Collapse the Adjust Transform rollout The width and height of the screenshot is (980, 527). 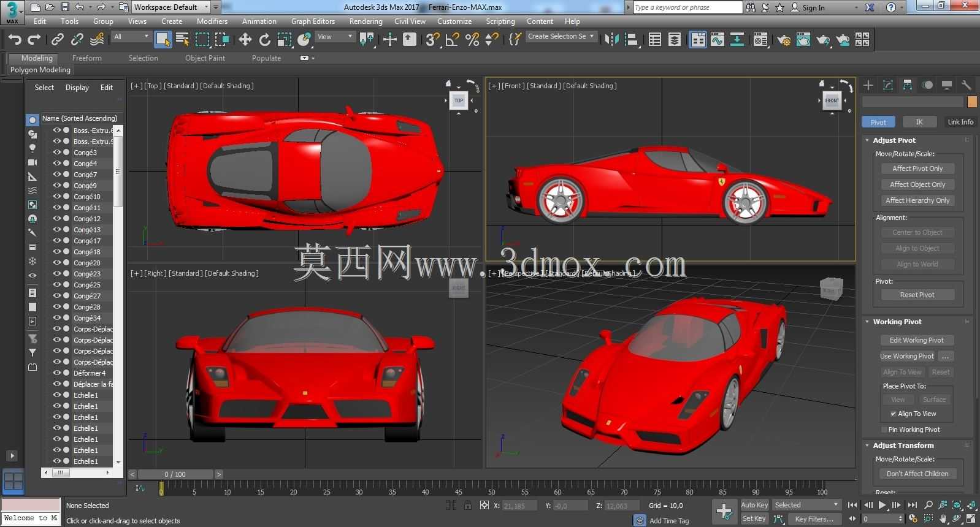[867, 445]
